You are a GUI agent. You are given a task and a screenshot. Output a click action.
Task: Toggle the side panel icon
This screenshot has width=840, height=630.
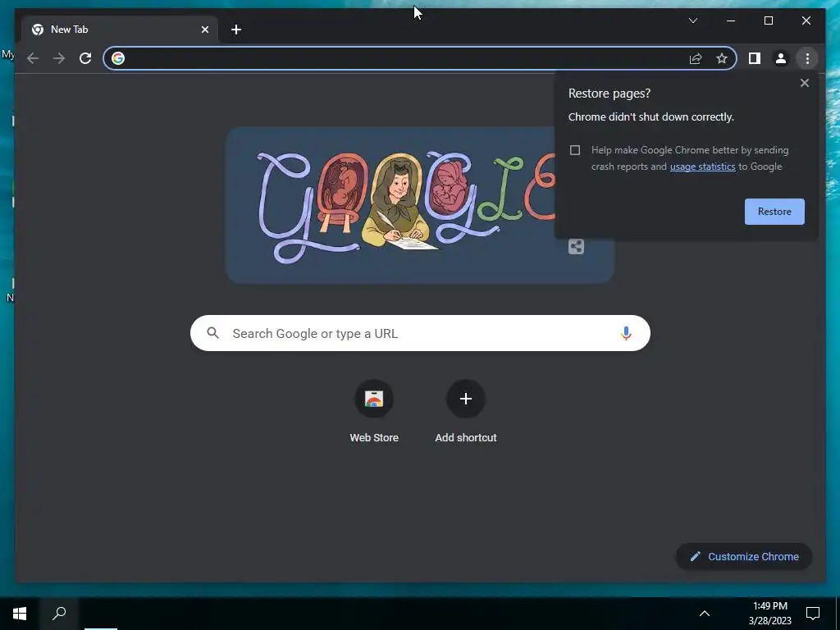[755, 58]
